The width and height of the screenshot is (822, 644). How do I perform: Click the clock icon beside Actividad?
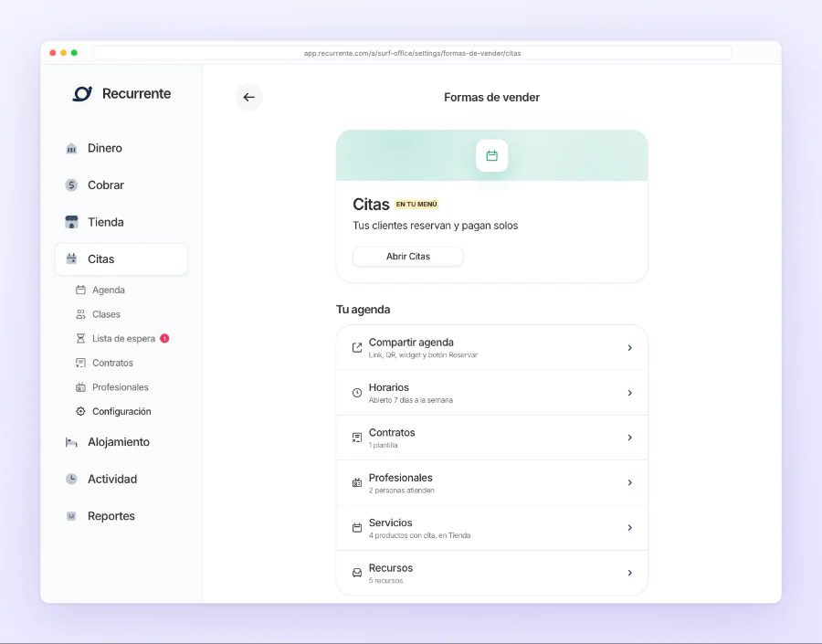[71, 479]
